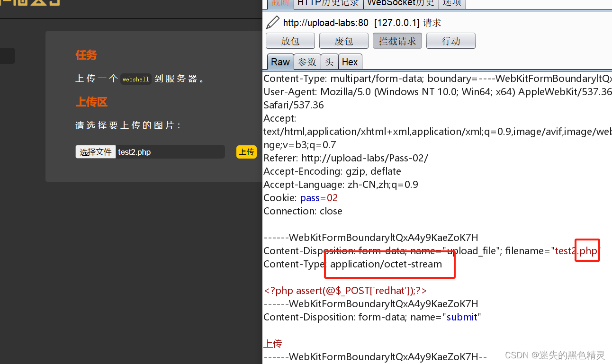This screenshot has height=364, width=612.
Task: Click the application/octet-stream content type value
Action: [386, 264]
